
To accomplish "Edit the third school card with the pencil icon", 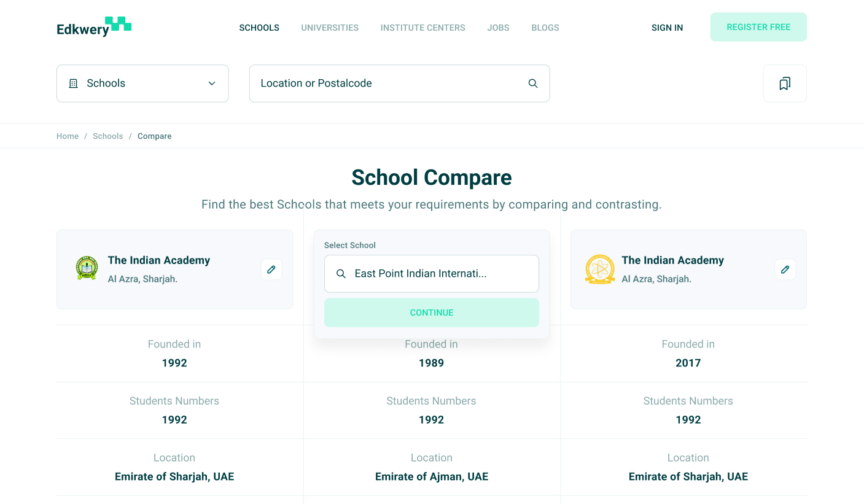I will coord(785,269).
